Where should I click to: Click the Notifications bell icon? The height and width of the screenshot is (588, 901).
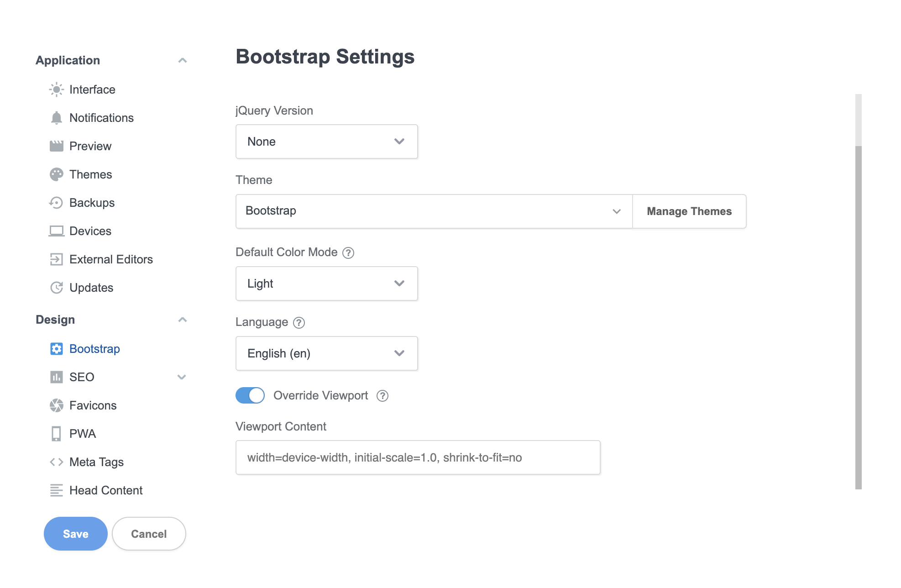click(x=56, y=118)
